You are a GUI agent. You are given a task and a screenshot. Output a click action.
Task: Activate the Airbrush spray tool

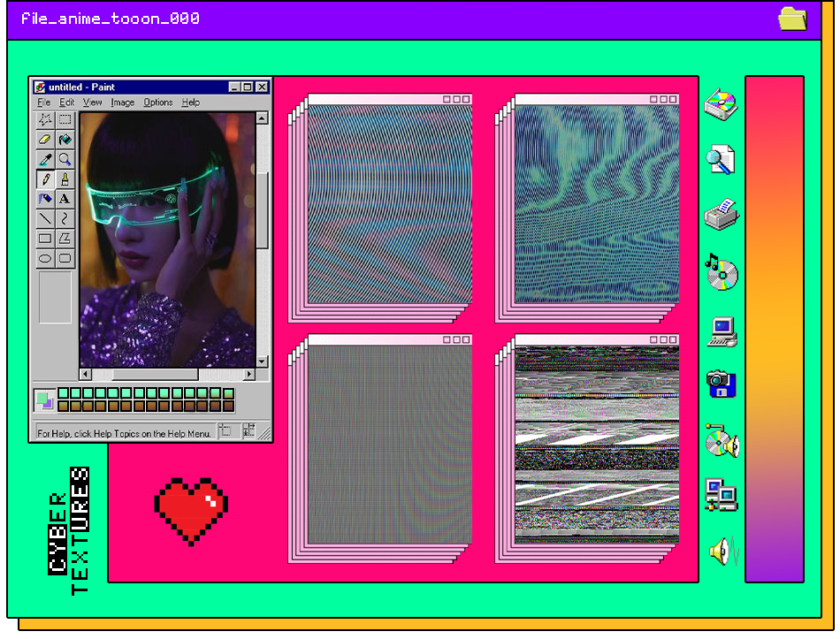(45, 199)
